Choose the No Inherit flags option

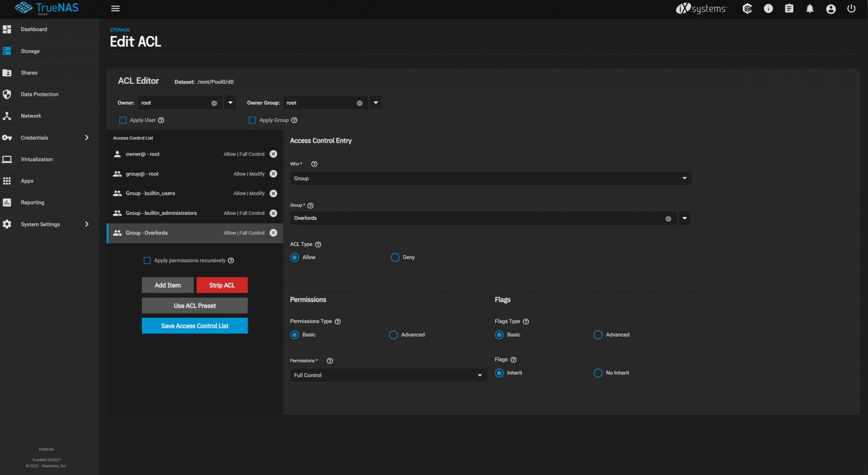(x=598, y=373)
